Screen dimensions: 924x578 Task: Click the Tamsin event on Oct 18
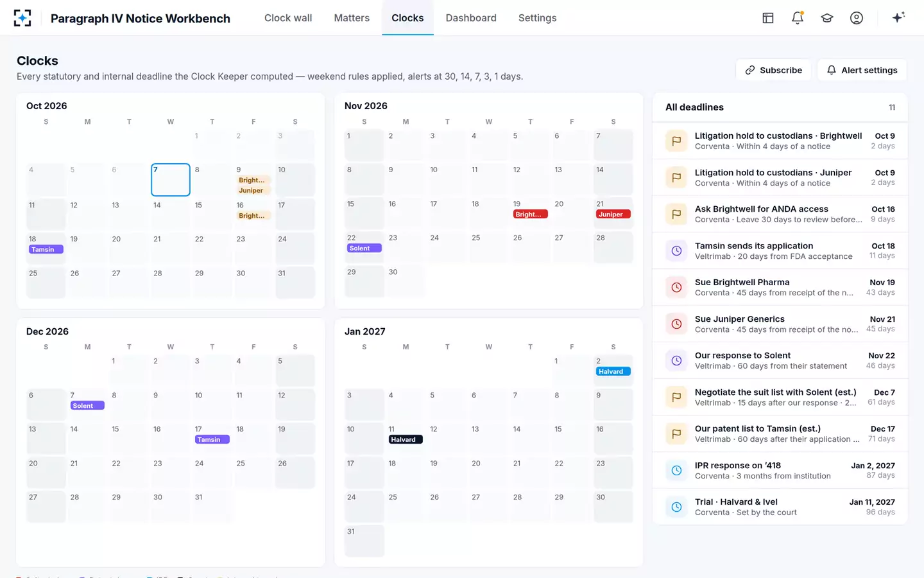pos(46,249)
